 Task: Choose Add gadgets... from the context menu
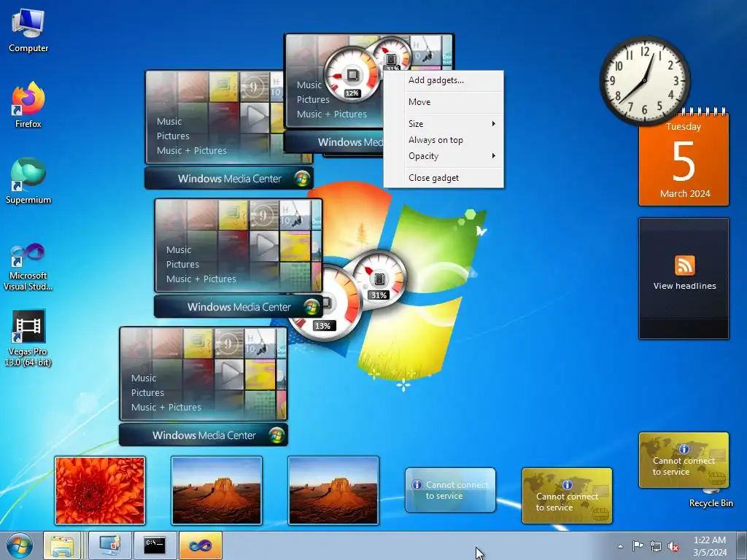444,80
